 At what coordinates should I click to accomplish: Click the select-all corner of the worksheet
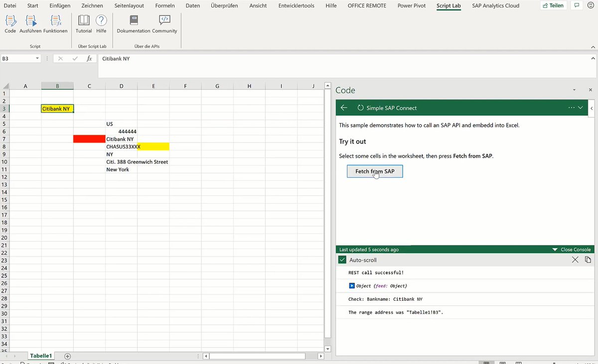[x=4, y=86]
